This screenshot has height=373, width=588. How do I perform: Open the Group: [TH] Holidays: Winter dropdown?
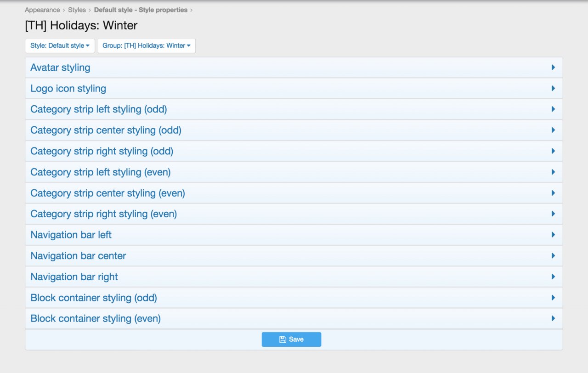(x=147, y=46)
